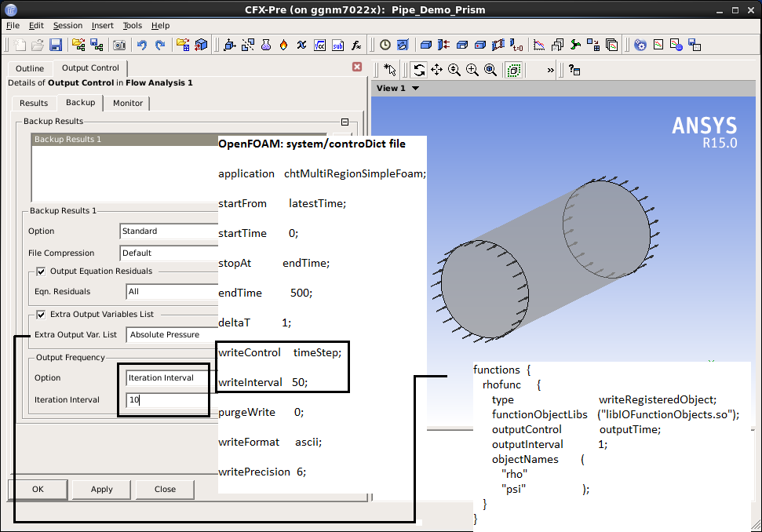Select the pan four-arrow tool
Screen dimensions: 762x532
(436, 70)
